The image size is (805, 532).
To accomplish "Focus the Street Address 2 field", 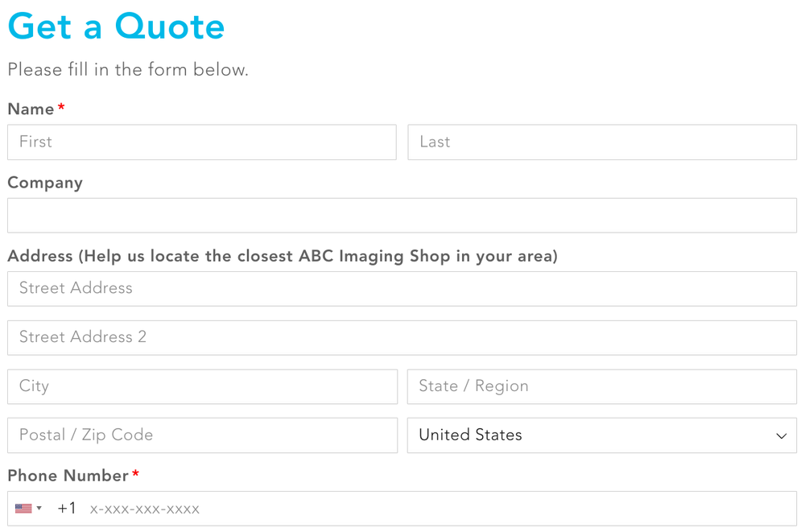I will (x=402, y=338).
